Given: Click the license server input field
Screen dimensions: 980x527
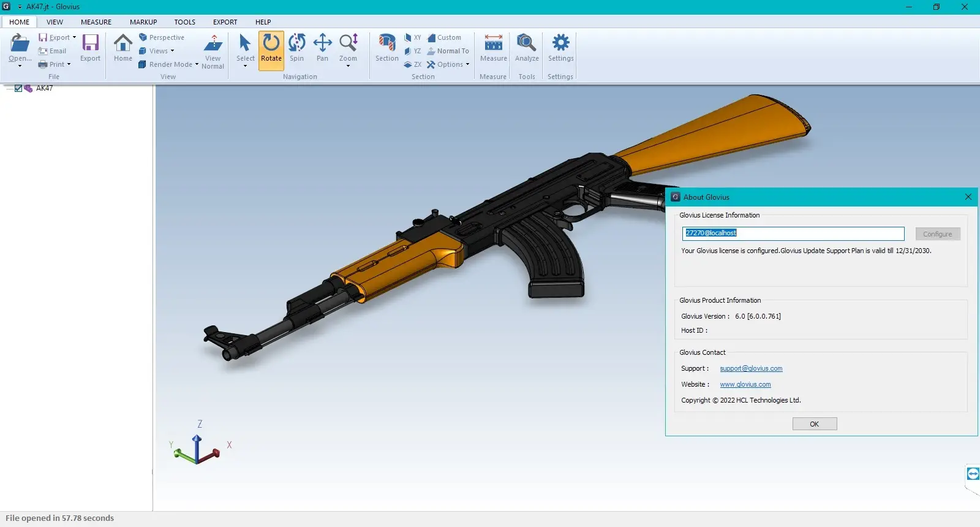Looking at the screenshot, I should coord(793,233).
